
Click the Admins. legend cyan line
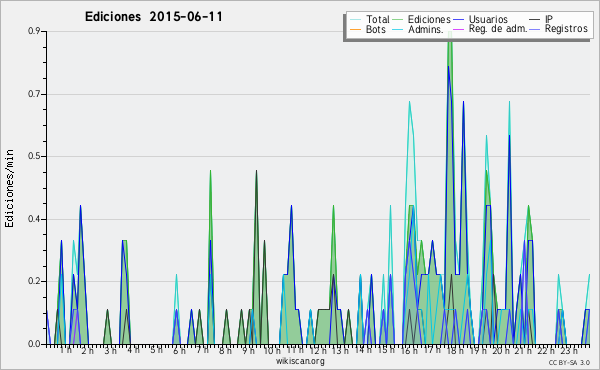pos(398,29)
